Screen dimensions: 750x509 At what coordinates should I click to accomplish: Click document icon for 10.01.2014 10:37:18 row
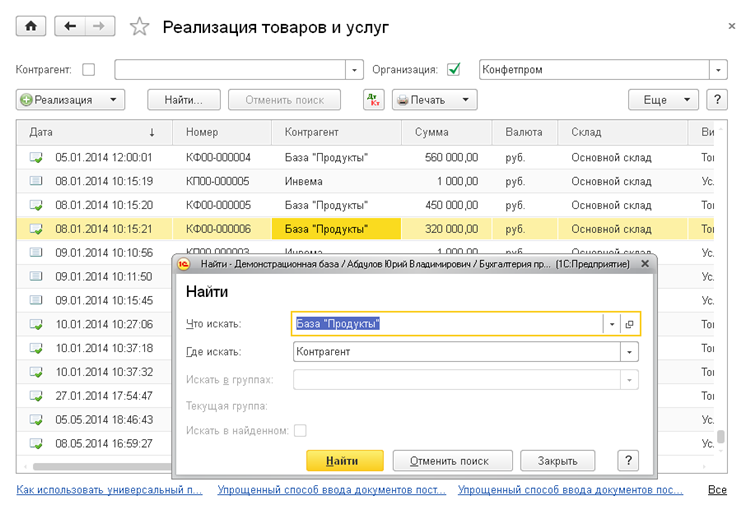point(36,348)
